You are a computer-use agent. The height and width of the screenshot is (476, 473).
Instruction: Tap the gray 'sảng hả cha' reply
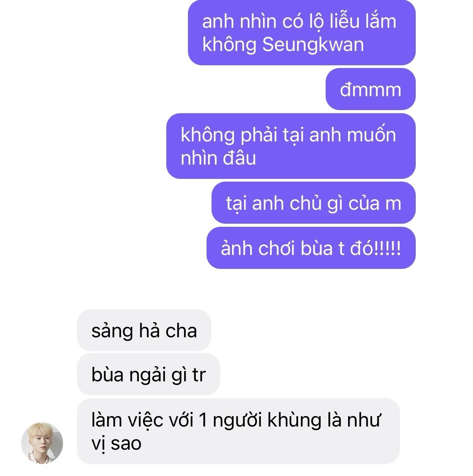point(144,330)
